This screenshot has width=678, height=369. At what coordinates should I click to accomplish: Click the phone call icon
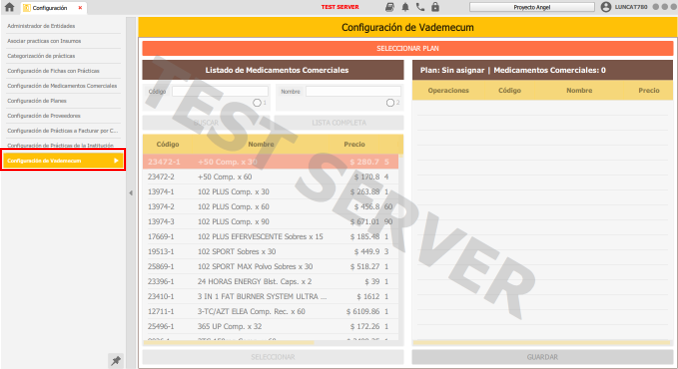point(420,7)
